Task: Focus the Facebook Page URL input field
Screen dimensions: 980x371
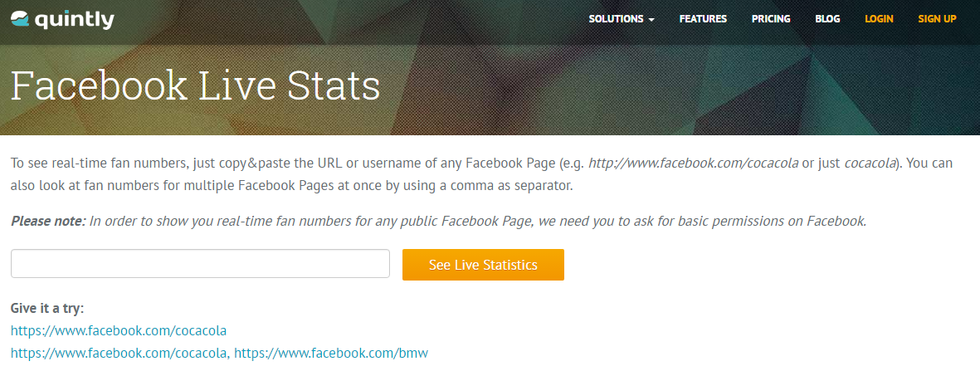Action: [200, 264]
